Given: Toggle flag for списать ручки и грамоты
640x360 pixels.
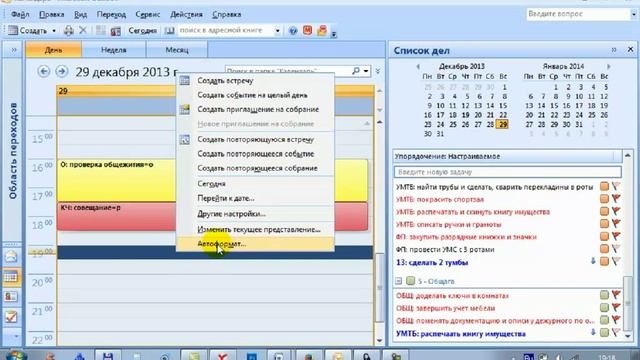Looking at the screenshot, I should pyautogui.click(x=616, y=224).
